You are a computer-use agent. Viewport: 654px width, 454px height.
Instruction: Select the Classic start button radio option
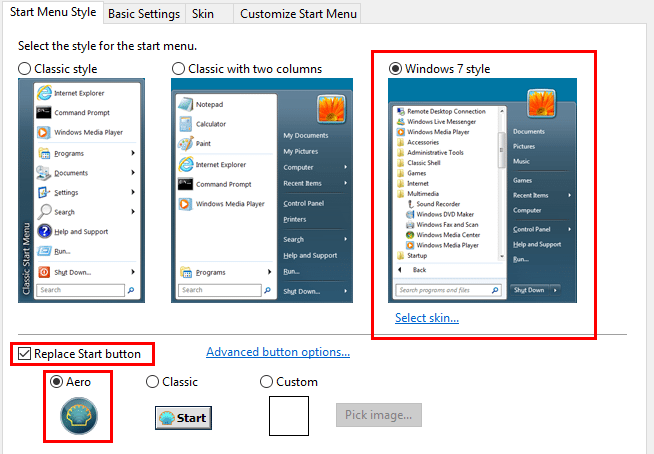click(x=153, y=381)
